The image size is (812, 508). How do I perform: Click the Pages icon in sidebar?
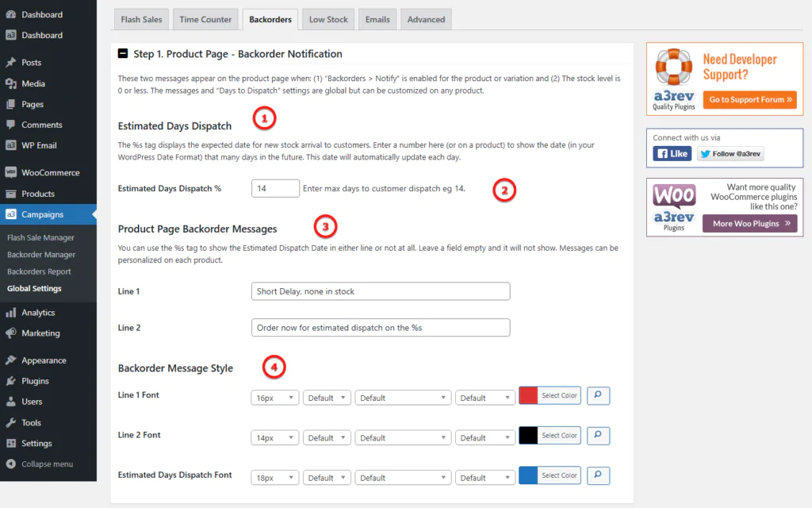tap(11, 104)
